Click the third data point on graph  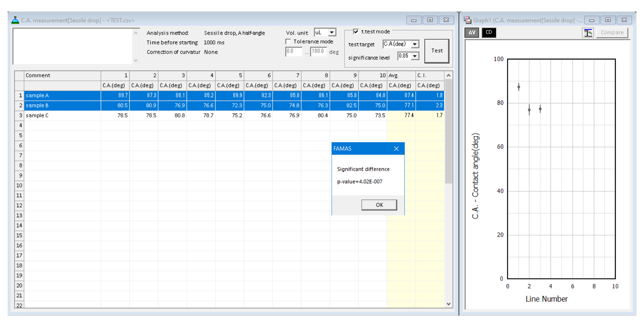(x=540, y=109)
